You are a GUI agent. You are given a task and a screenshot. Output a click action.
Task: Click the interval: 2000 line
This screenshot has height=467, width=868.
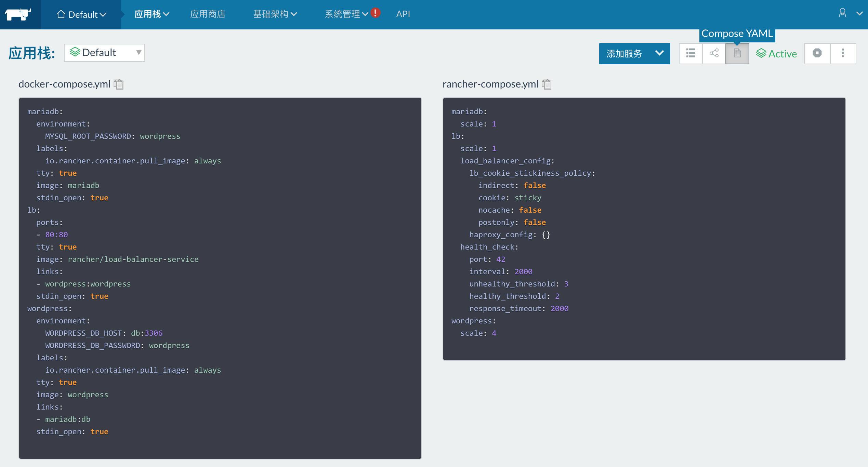pos(501,271)
